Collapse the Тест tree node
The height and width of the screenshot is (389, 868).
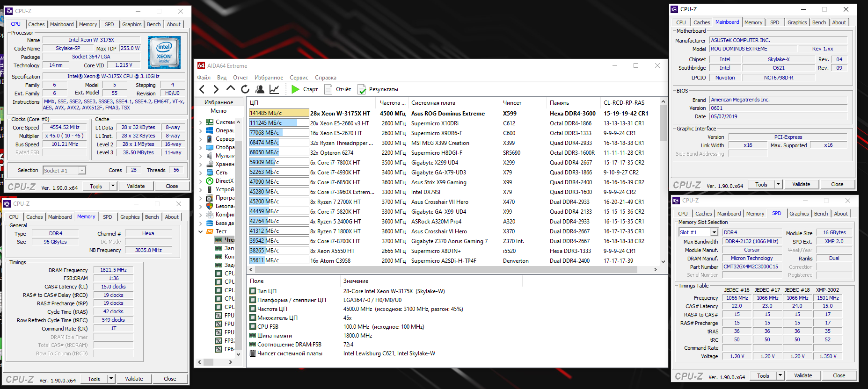point(201,231)
